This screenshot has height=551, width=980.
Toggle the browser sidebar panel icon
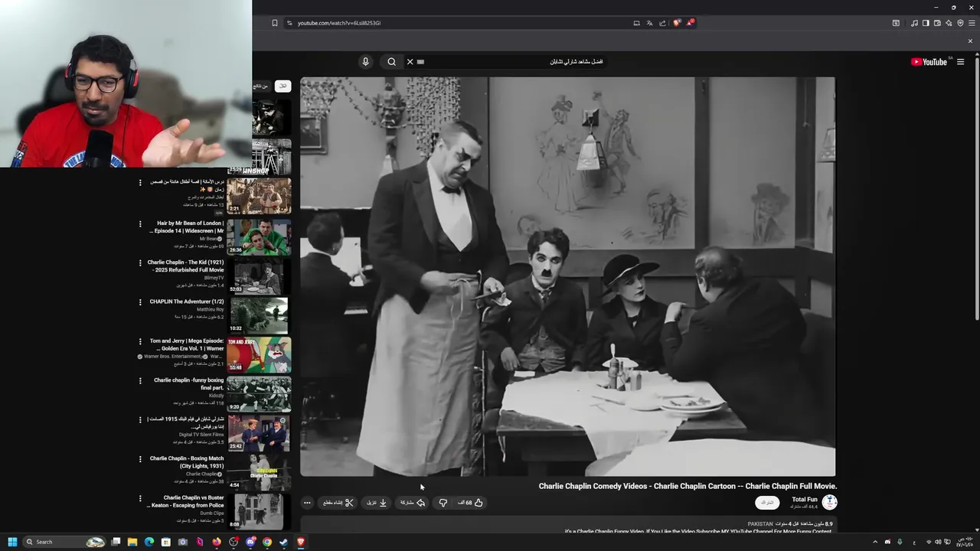926,23
